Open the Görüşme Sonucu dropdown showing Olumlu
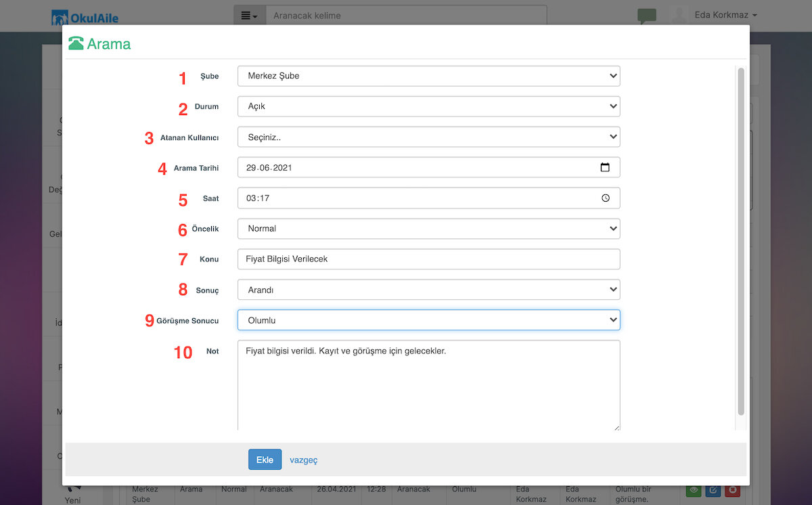The height and width of the screenshot is (505, 812). [428, 320]
